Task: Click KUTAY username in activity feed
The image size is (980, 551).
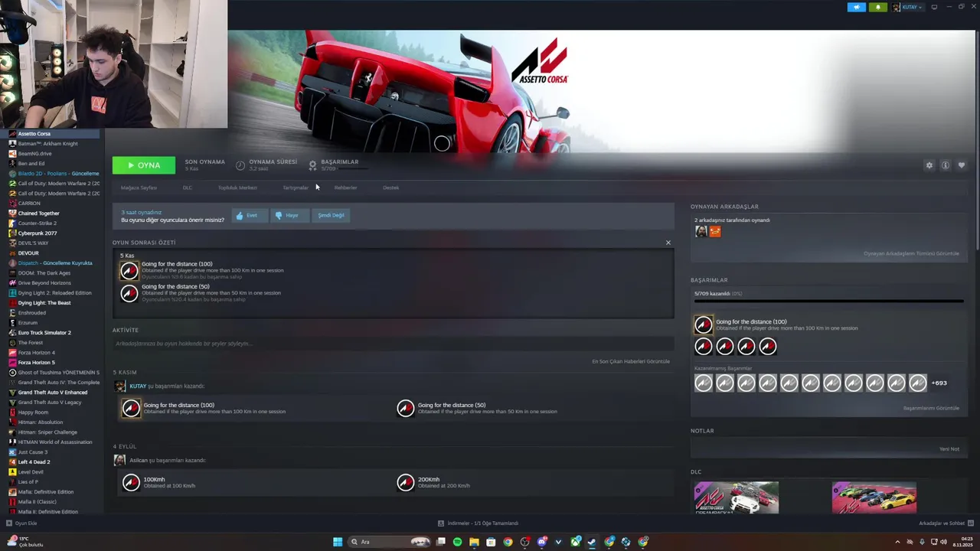Action: pyautogui.click(x=138, y=386)
